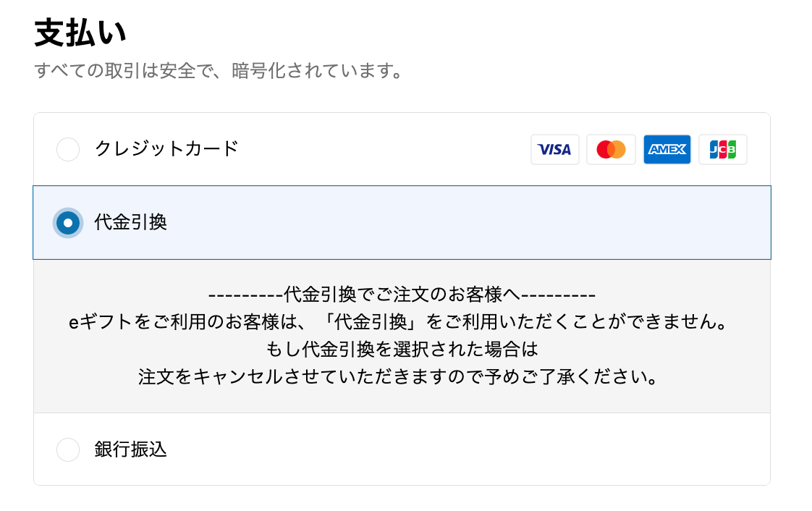The image size is (812, 511).
Task: Choose the 銀行振込 radio button
Action: [x=68, y=449]
